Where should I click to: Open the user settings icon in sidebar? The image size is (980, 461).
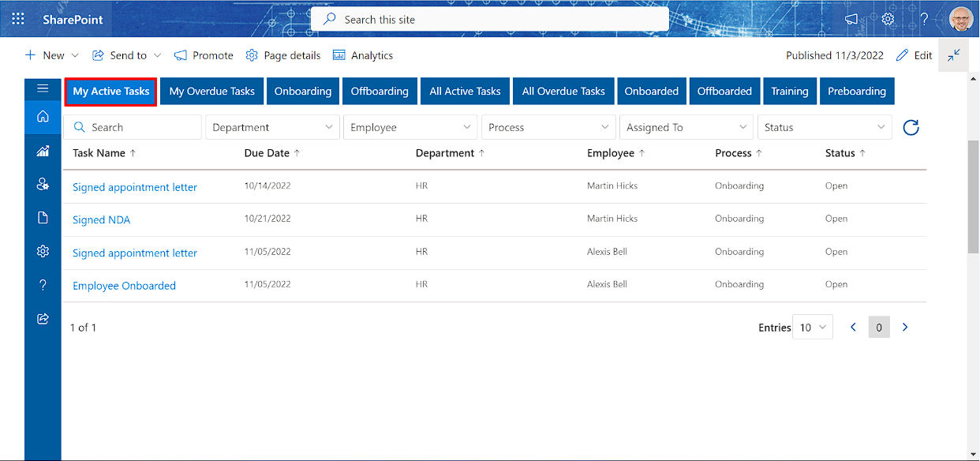click(42, 183)
